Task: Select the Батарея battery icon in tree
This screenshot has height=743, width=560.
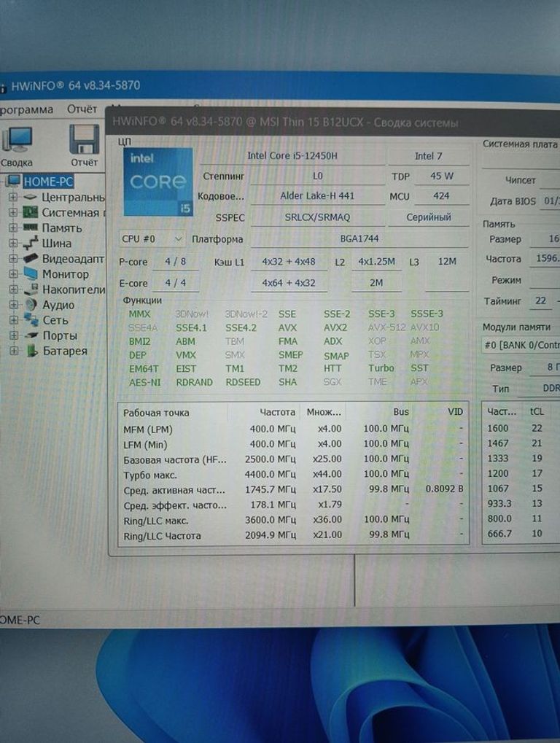Action: [x=31, y=351]
